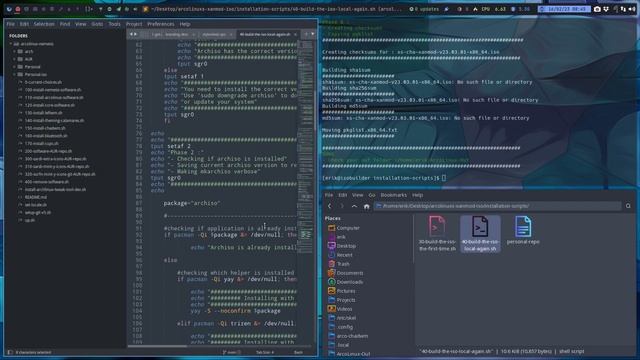Open Documents in Places sidebar
This screenshot has width=640, height=360.
[x=345, y=273]
